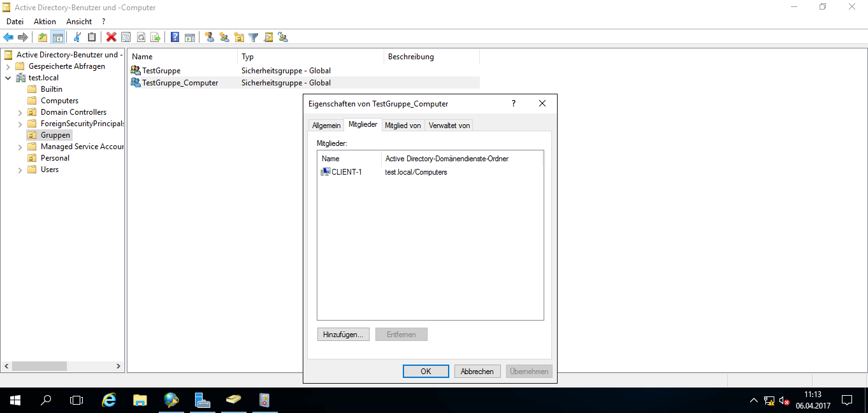Screen dimensions: 868x413
Task: Click the blue Help question mark icon
Action: [x=175, y=37]
